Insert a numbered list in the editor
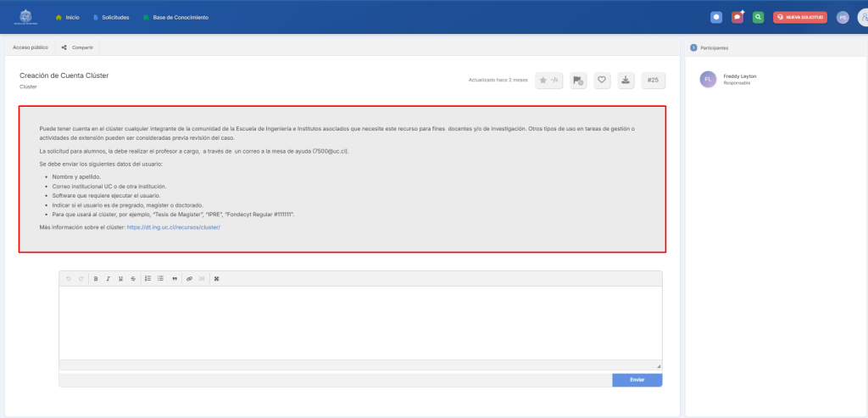868x418 pixels. click(147, 279)
